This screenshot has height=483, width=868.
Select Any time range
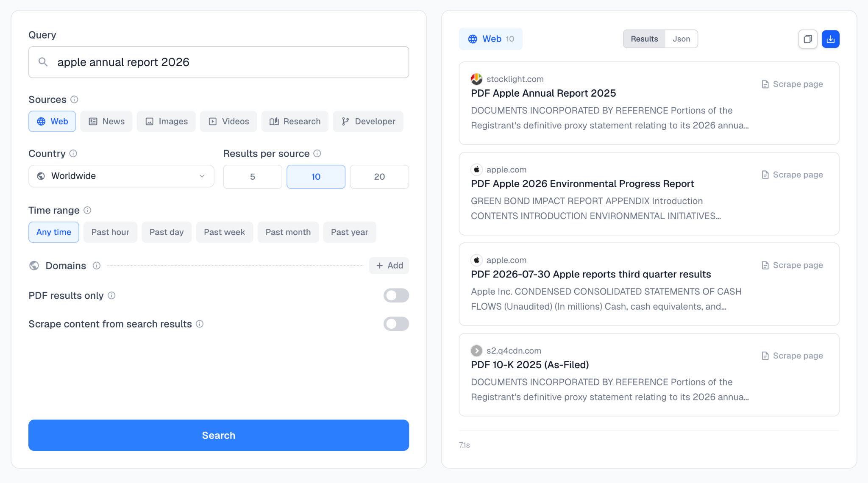tap(54, 232)
